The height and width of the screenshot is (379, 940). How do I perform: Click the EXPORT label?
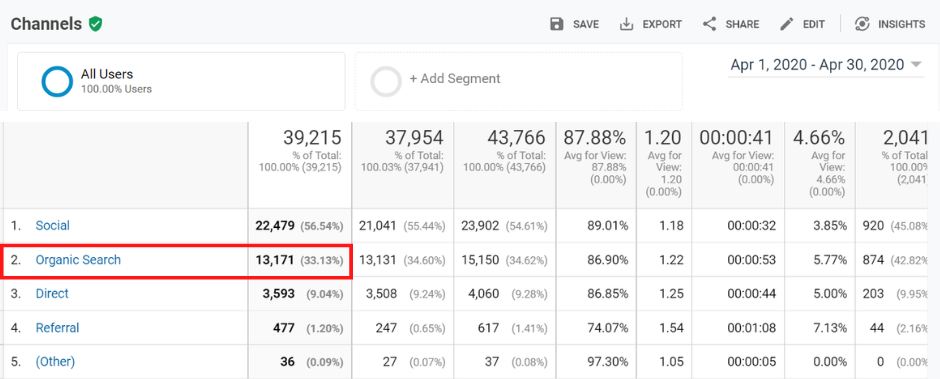(x=662, y=25)
